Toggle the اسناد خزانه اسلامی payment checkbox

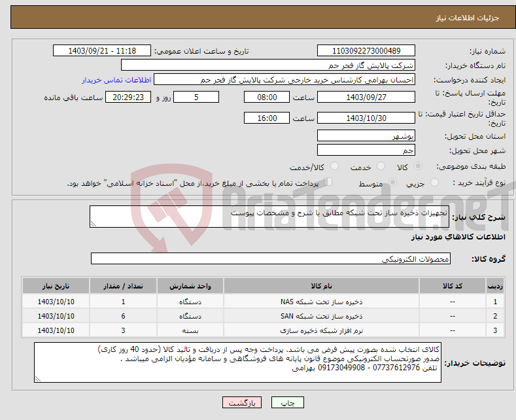(328, 182)
